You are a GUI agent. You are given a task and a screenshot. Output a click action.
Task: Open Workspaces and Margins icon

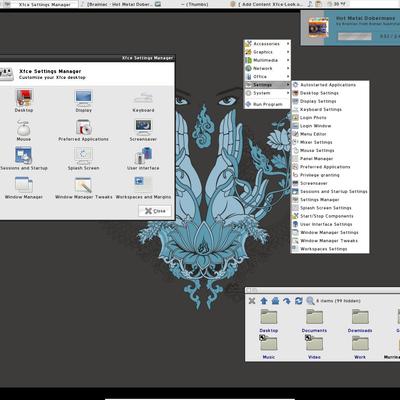coord(143,188)
